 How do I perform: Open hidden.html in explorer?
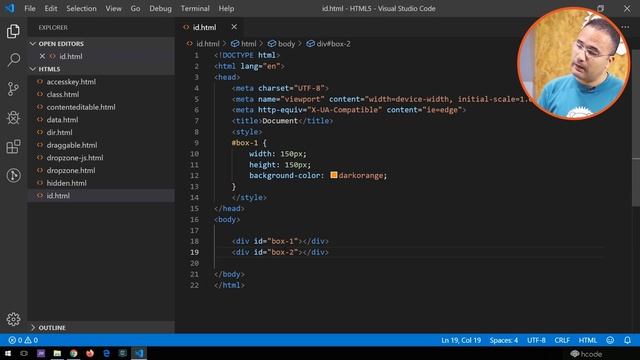click(67, 183)
